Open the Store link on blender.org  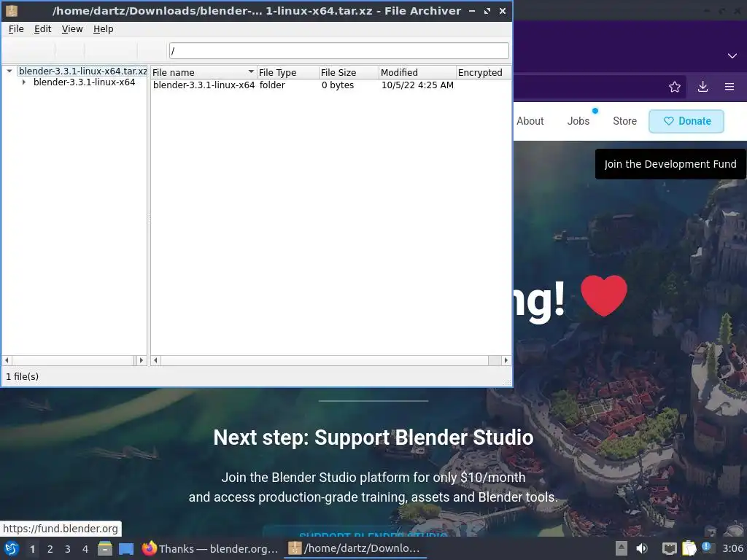[624, 121]
